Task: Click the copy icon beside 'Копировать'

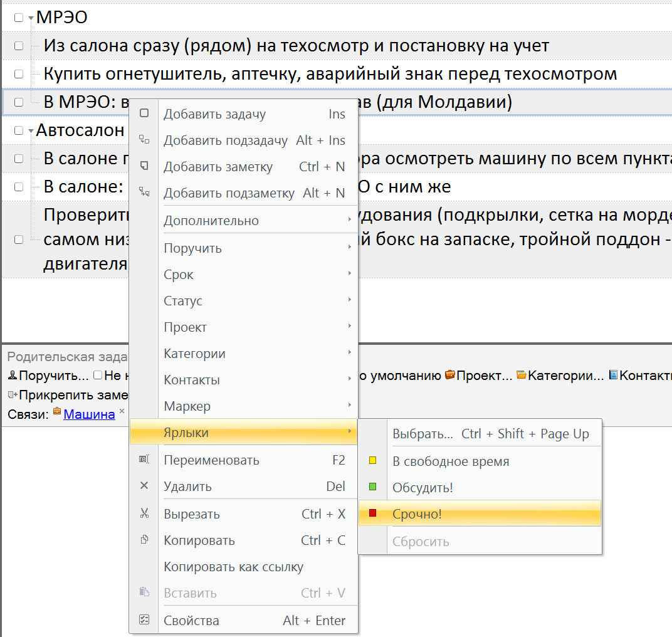Action: point(144,540)
